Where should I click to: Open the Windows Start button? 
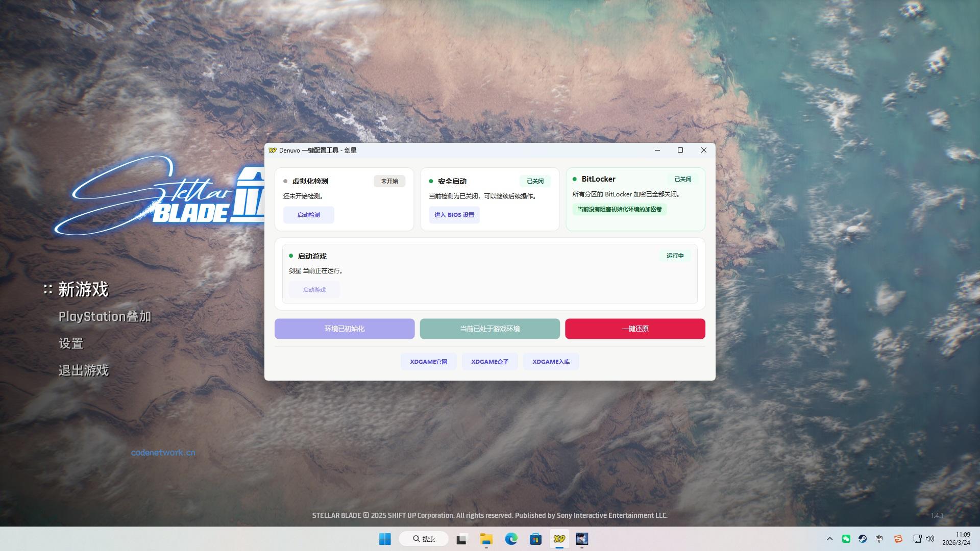[385, 539]
